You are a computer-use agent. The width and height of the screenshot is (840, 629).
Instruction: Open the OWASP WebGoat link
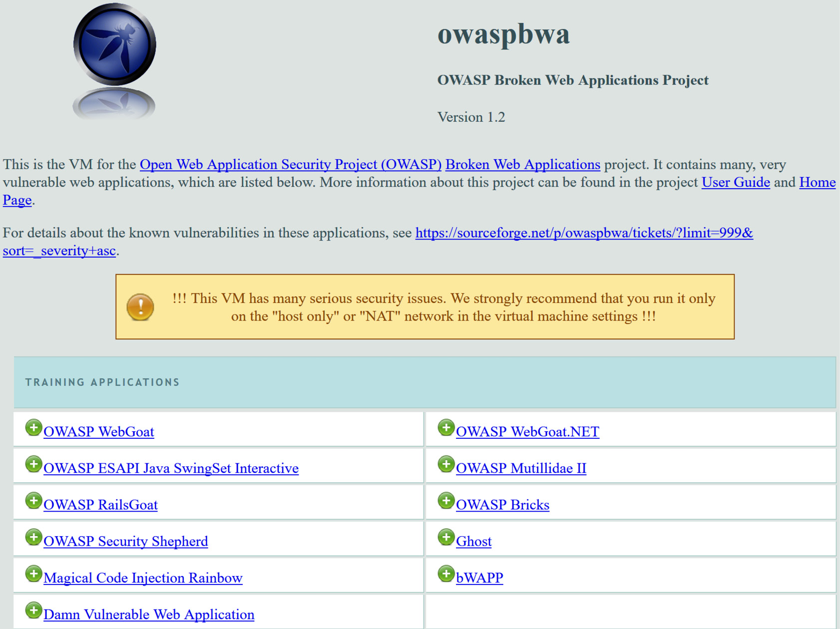[99, 432]
